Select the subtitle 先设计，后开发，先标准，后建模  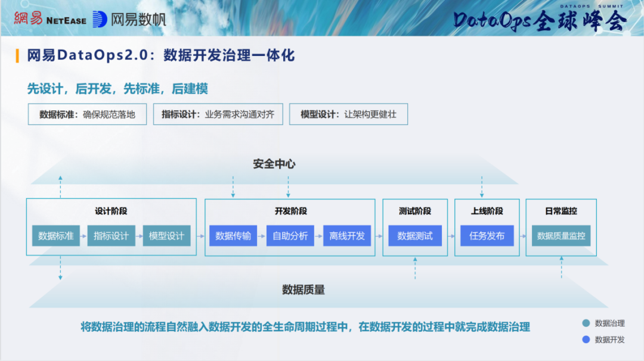pos(118,89)
